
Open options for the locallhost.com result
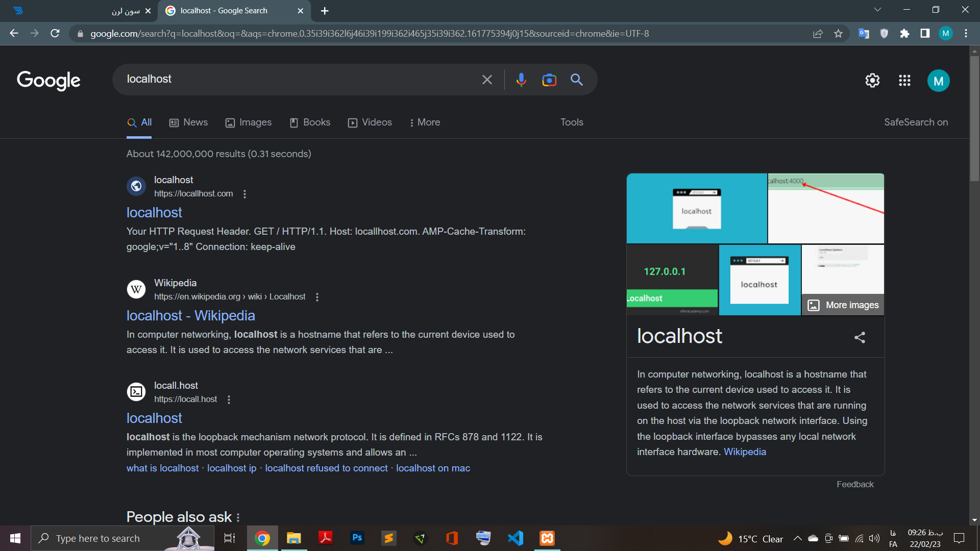(x=244, y=194)
